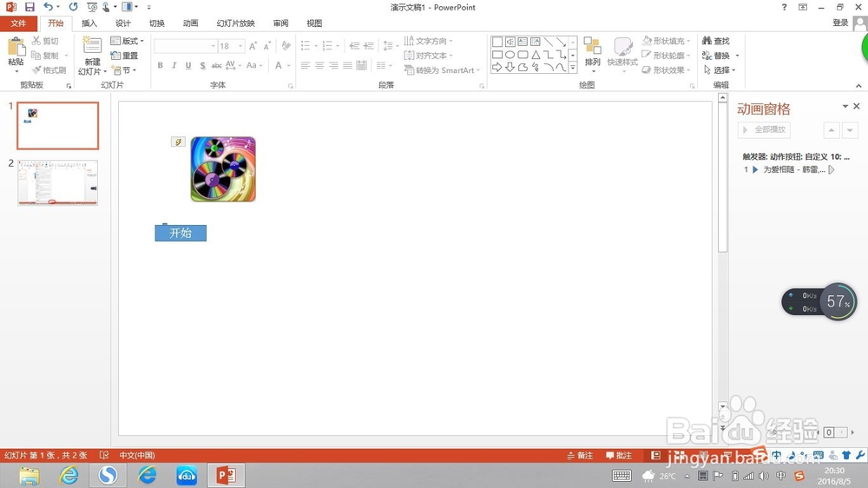Screen dimensions: 868x488
Task: Open the font name dropdown
Action: tap(213, 46)
